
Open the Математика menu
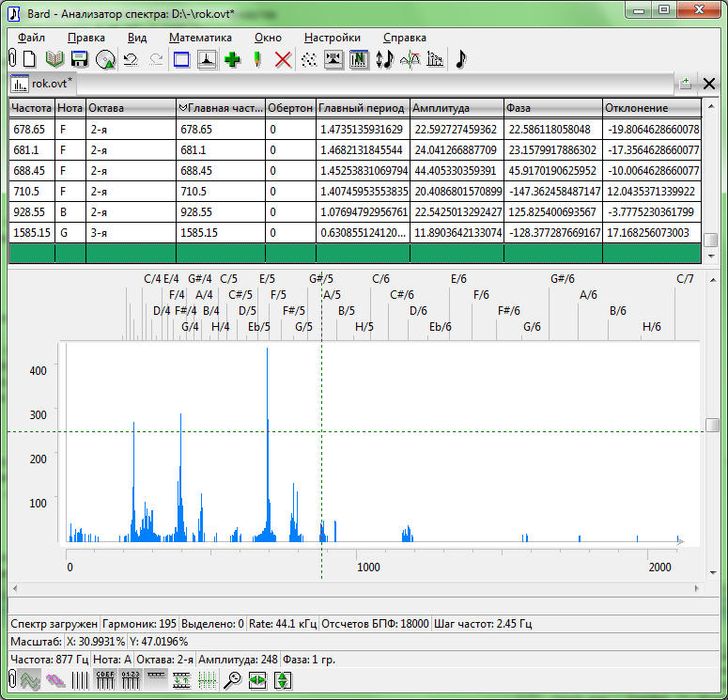[200, 38]
